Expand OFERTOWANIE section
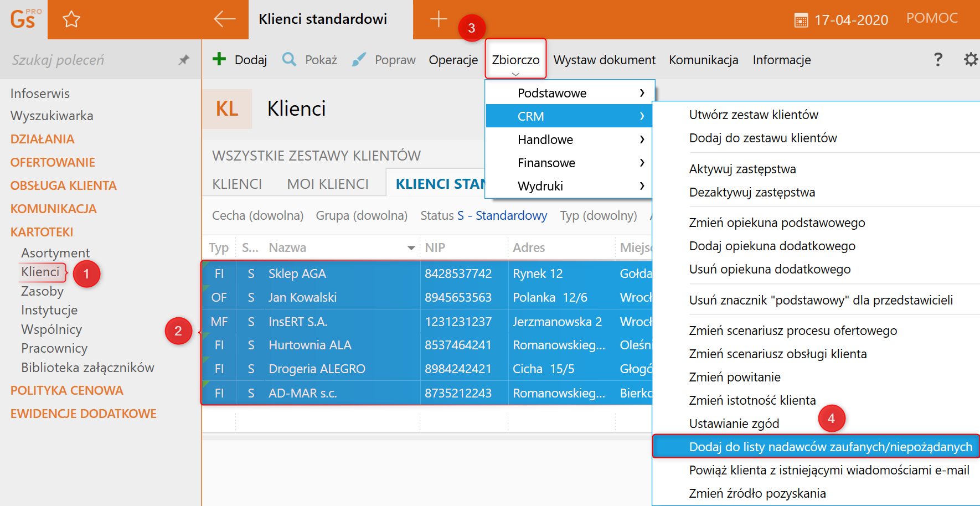The height and width of the screenshot is (506, 980). (x=53, y=162)
